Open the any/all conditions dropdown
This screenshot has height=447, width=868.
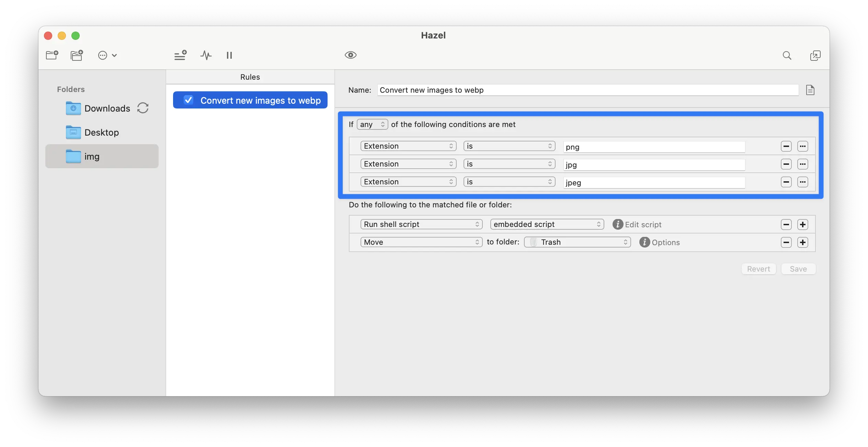pos(372,124)
